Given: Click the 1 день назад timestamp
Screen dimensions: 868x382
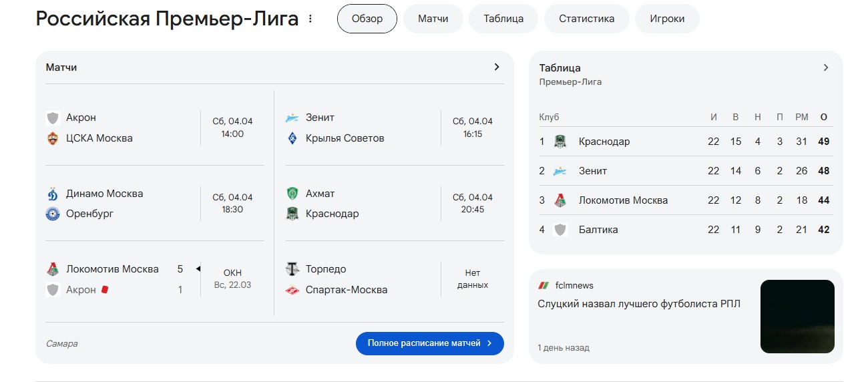Looking at the screenshot, I should click(564, 348).
